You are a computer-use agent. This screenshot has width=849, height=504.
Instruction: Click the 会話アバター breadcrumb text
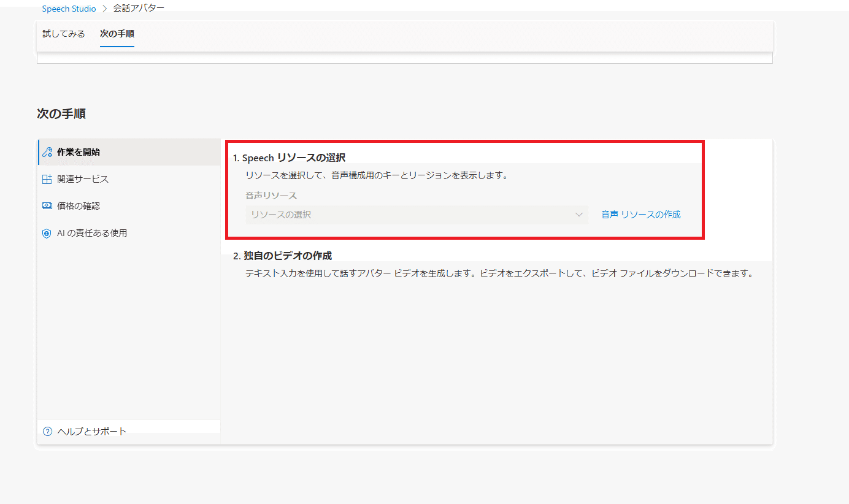139,9
